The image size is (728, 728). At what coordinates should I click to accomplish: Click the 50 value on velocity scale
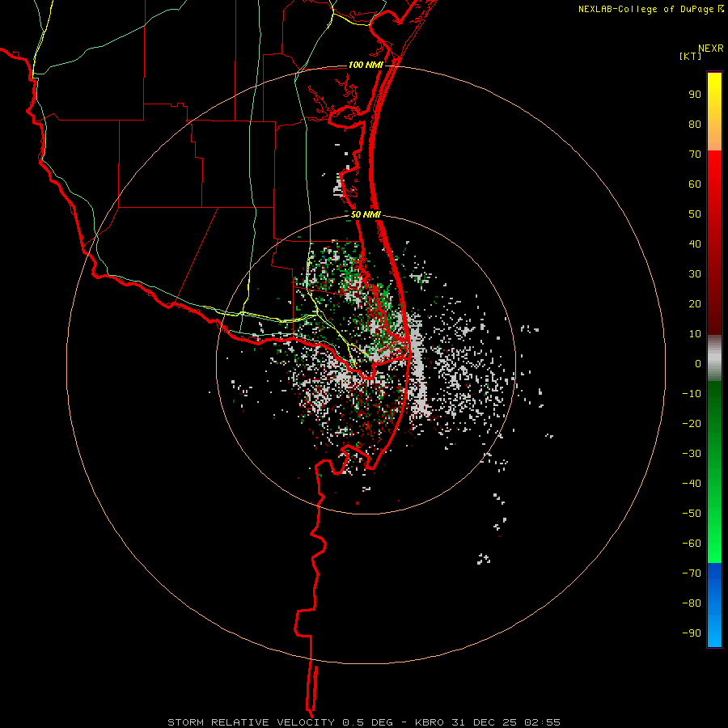(x=695, y=214)
